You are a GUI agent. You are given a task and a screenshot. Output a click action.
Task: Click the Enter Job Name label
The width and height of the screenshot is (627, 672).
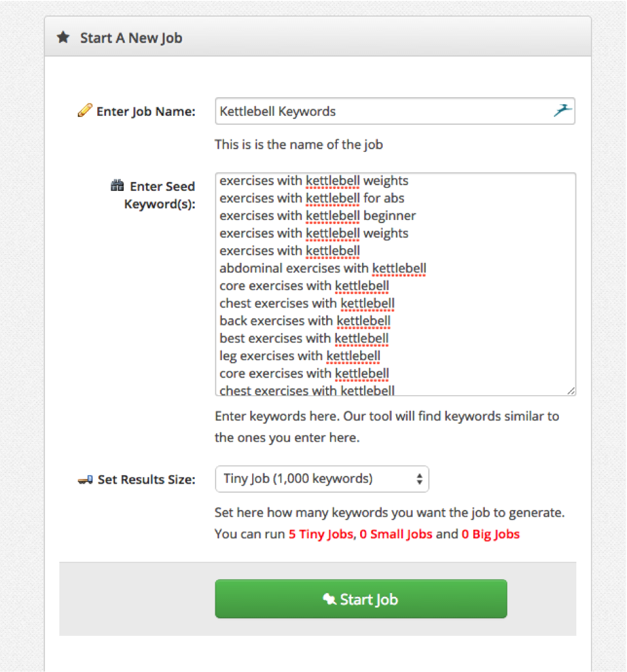tap(146, 112)
